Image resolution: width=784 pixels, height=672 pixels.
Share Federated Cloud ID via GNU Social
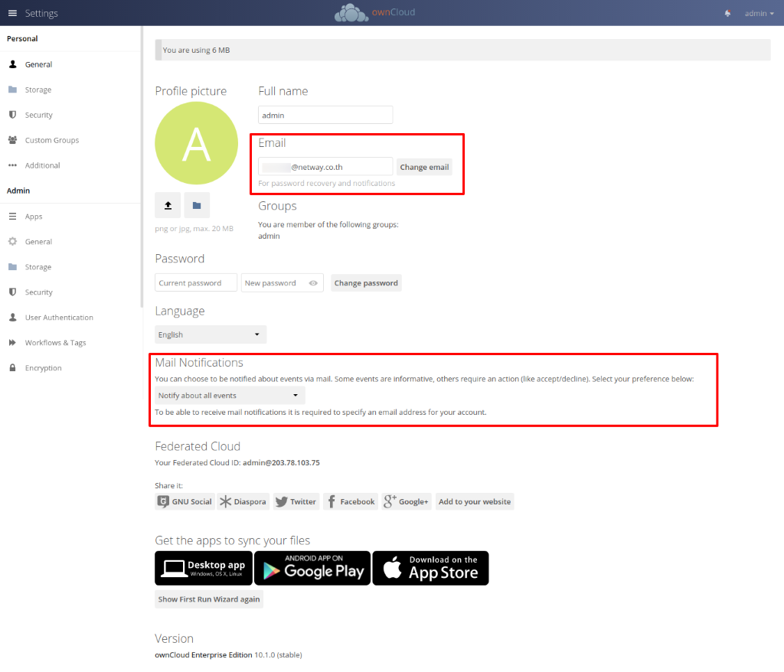click(185, 502)
